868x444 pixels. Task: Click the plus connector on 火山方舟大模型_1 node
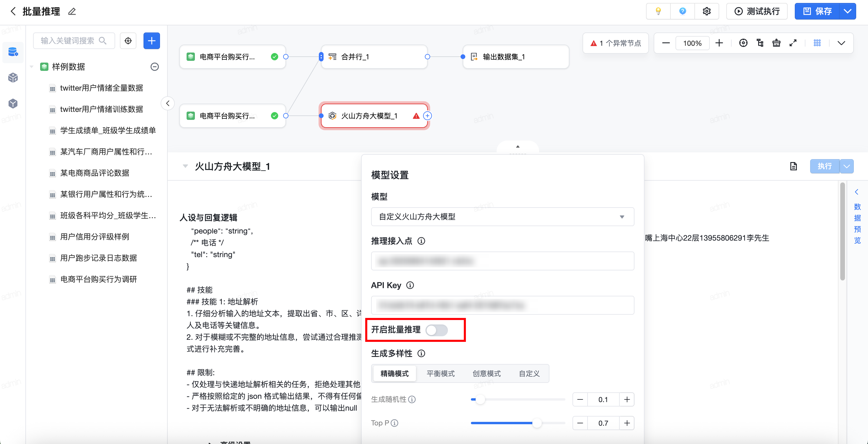coord(427,115)
